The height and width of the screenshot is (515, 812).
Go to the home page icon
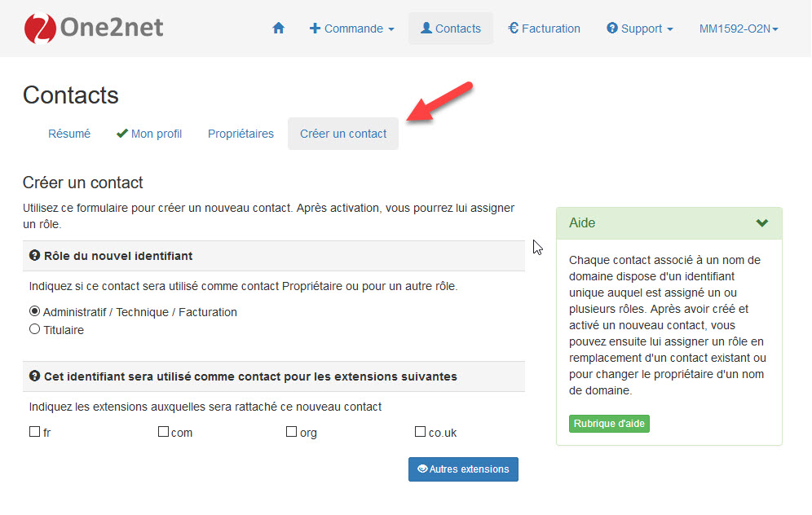point(278,29)
